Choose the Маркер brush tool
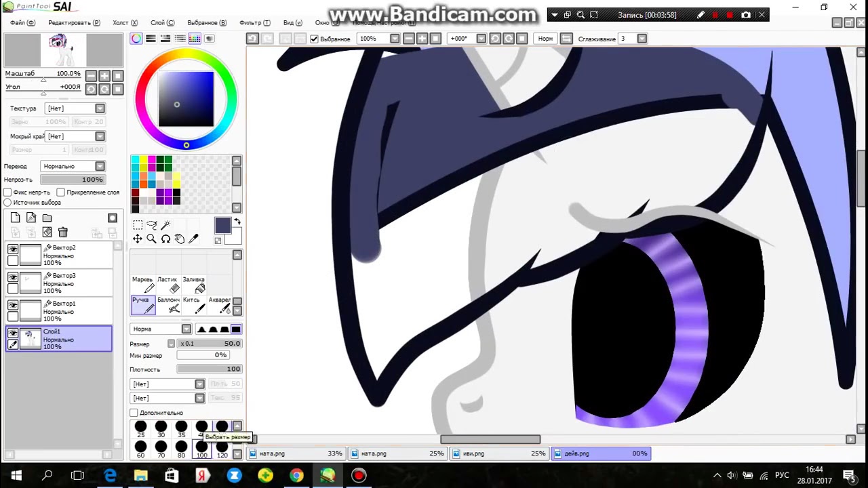This screenshot has height=488, width=868. point(143,284)
